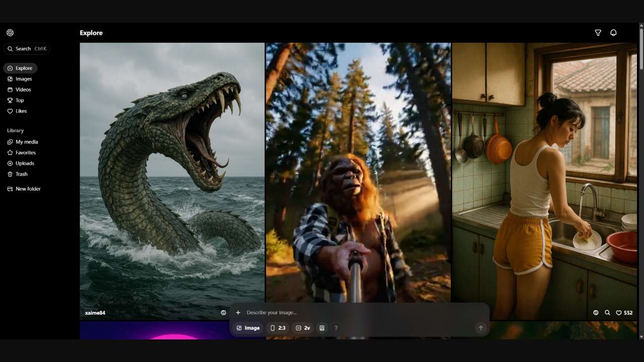The image size is (644, 362).
Task: Open the Top section in the sidebar
Action: [x=20, y=100]
